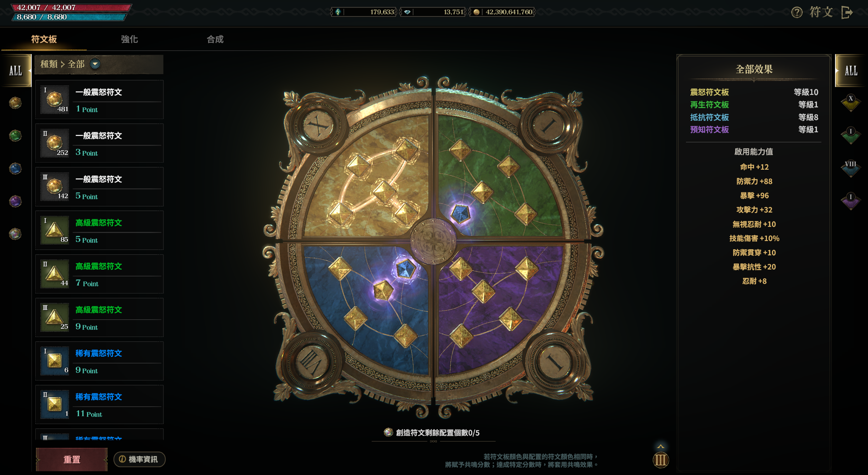Click the 重置 reset button
Screen dimensions: 868x475
pyautogui.click(x=72, y=459)
